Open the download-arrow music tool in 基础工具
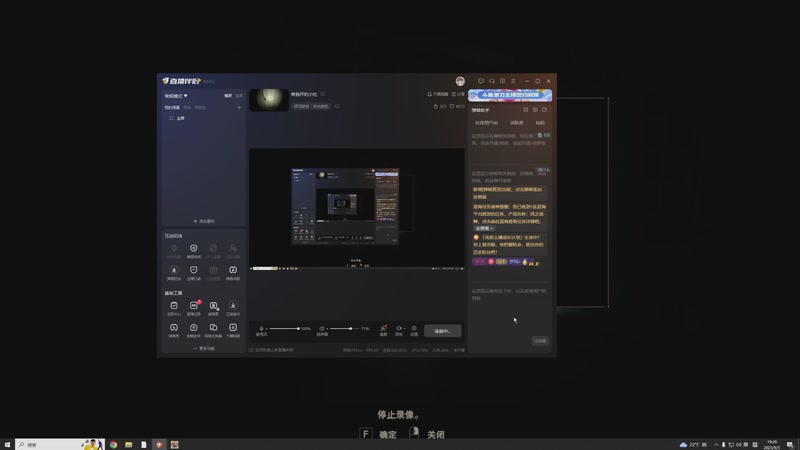800x450 pixels. pos(233,308)
